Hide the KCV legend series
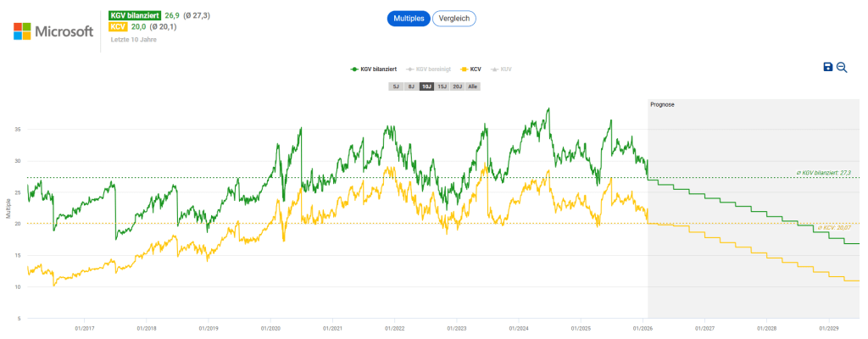 point(470,69)
